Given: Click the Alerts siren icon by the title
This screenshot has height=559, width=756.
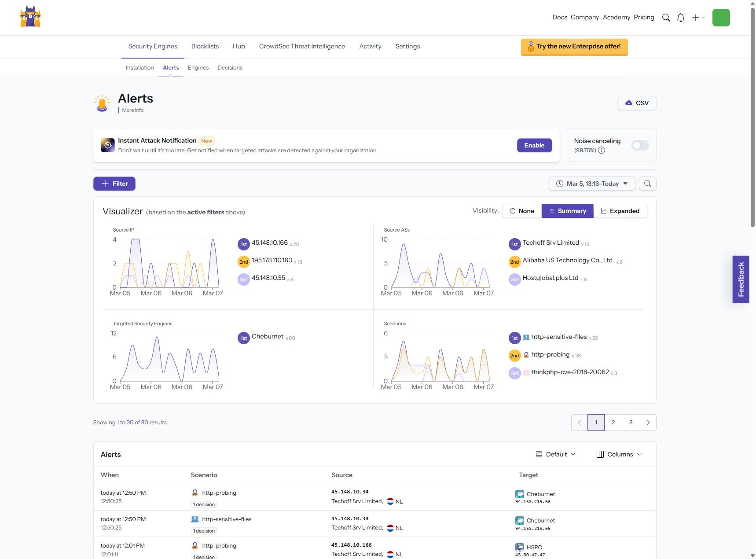Looking at the screenshot, I should coord(102,103).
